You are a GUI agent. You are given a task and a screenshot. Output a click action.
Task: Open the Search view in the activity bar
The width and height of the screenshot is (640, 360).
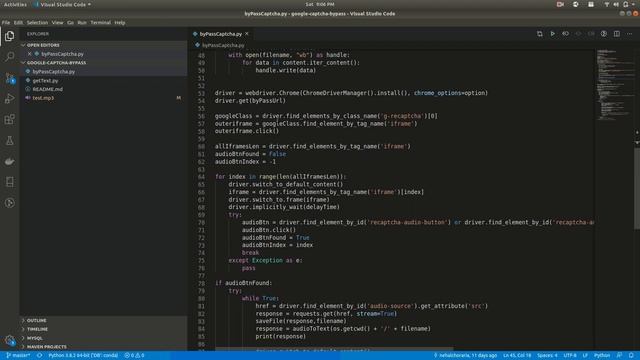point(9,56)
